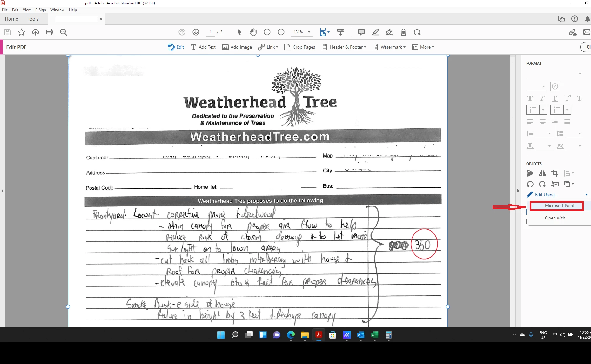Open File Explorer from the taskbar
591x364 pixels.
click(x=305, y=335)
